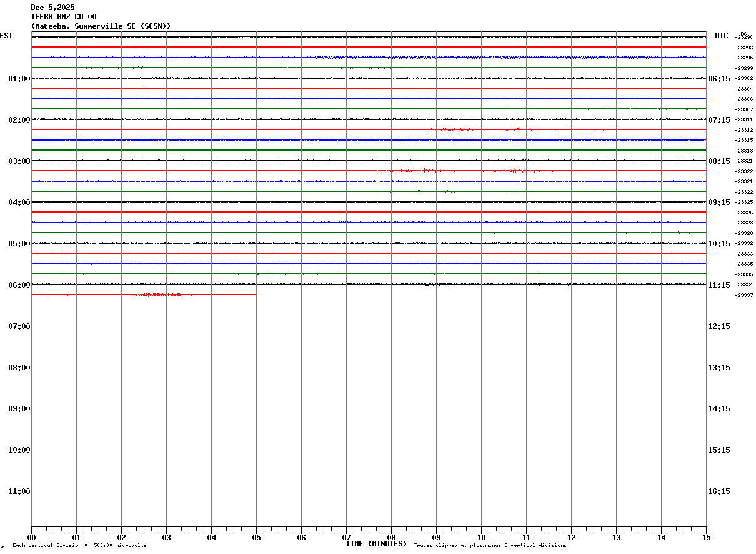
Task: Click the '15:15' UTC time label
Action: click(x=719, y=450)
